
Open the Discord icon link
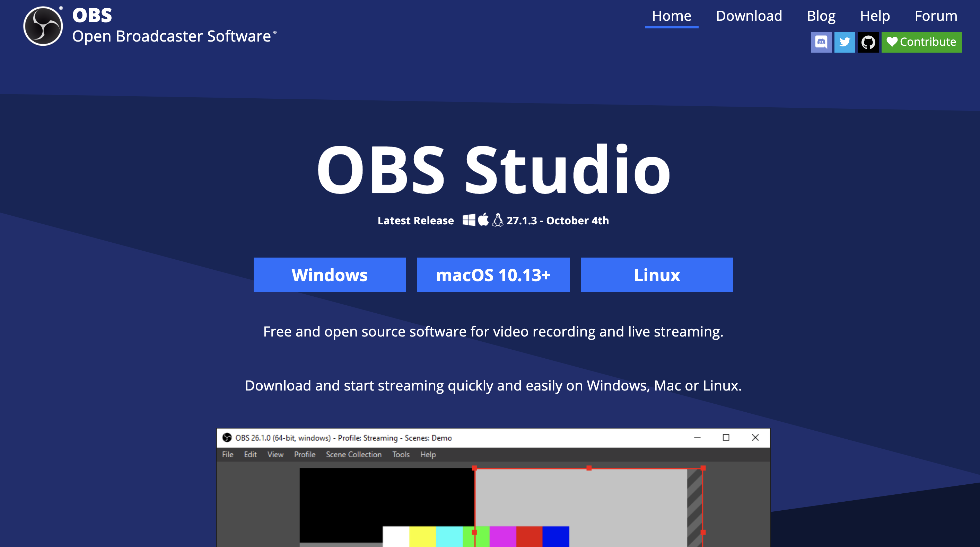pos(821,42)
